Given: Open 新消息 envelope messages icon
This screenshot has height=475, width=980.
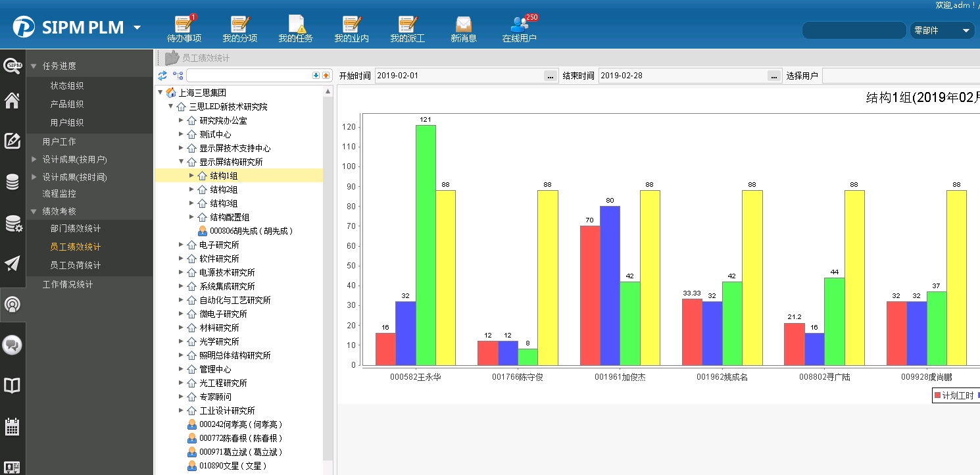Looking at the screenshot, I should click(x=464, y=26).
